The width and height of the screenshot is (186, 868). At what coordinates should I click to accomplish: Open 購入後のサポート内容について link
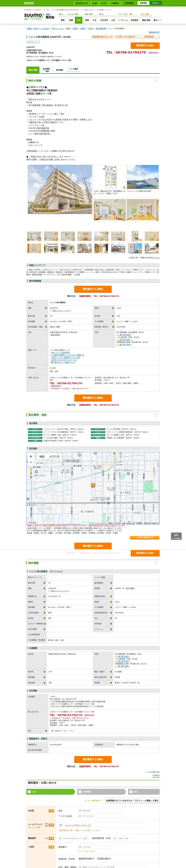[63, 362]
